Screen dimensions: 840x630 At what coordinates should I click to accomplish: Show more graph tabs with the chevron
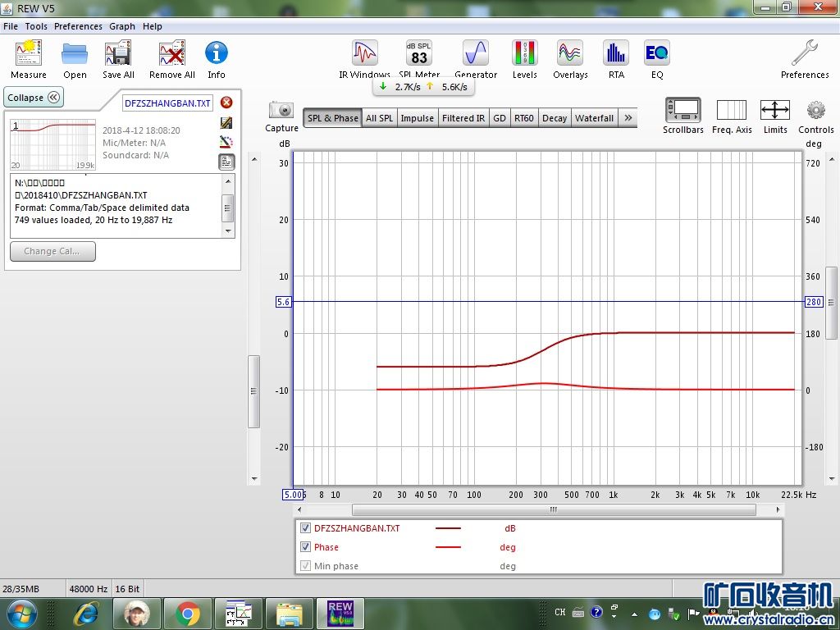click(628, 118)
